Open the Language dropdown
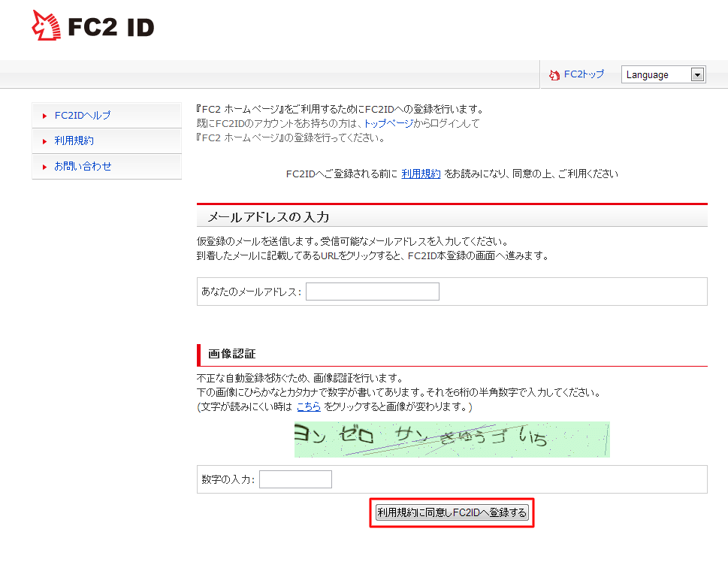728x577 pixels. (x=663, y=74)
